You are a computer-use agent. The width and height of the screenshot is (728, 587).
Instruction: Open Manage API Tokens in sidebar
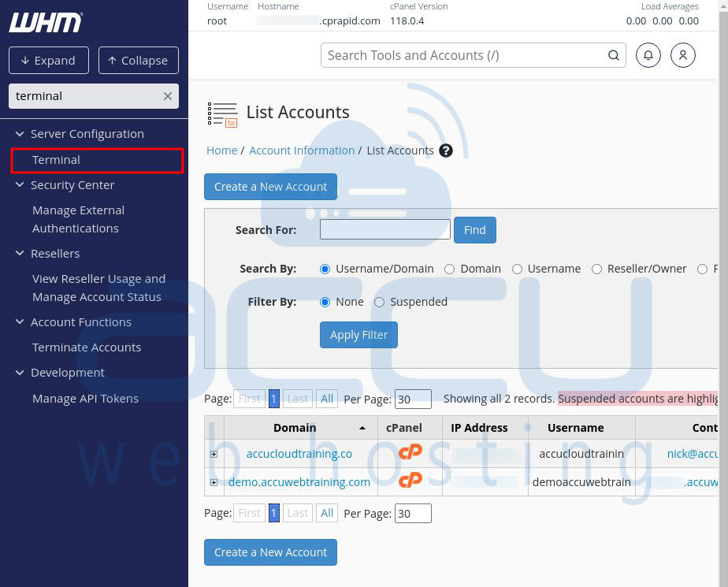(85, 399)
